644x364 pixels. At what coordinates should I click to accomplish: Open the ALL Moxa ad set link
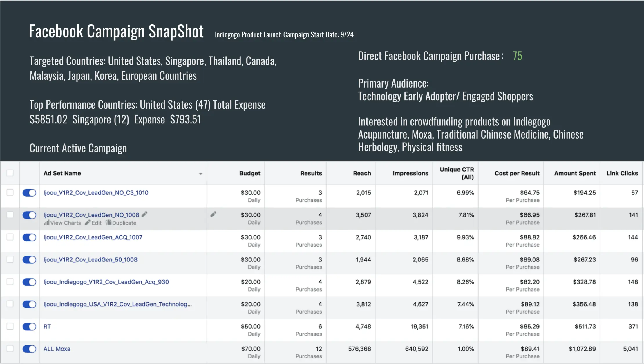(57, 349)
